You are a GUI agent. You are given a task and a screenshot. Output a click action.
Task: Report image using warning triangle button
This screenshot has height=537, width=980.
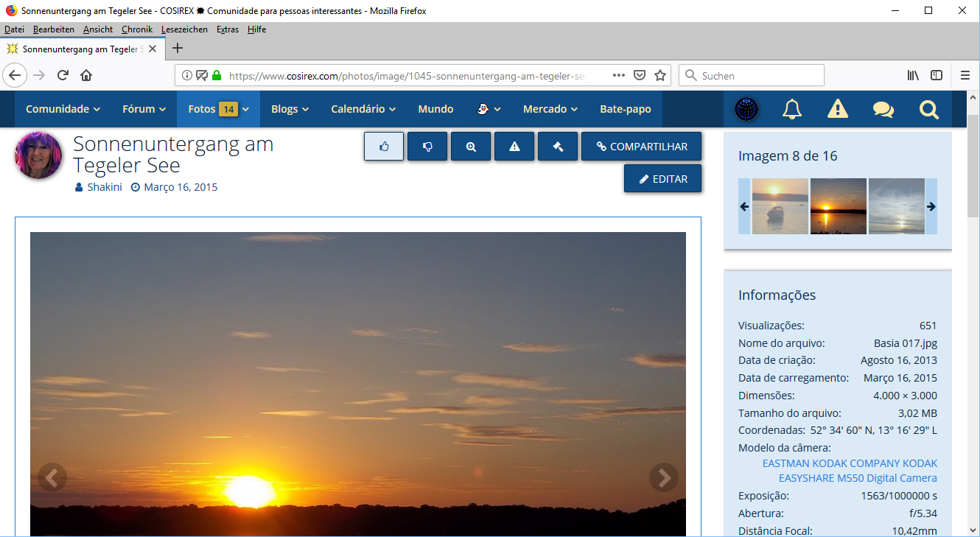pyautogui.click(x=514, y=147)
